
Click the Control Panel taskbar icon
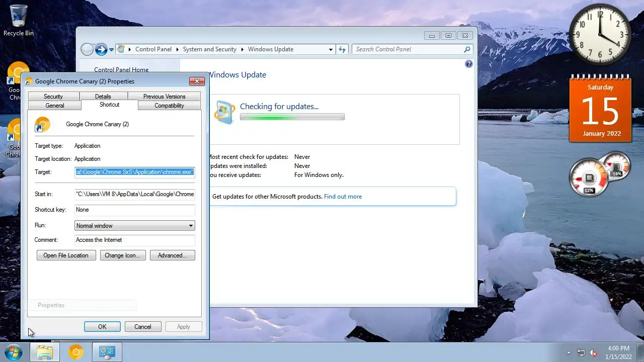pos(107,352)
